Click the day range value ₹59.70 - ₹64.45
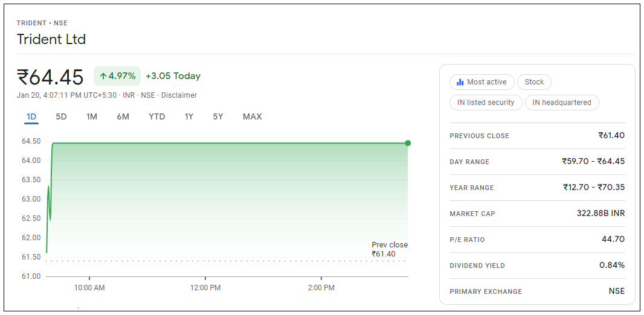 (x=593, y=161)
